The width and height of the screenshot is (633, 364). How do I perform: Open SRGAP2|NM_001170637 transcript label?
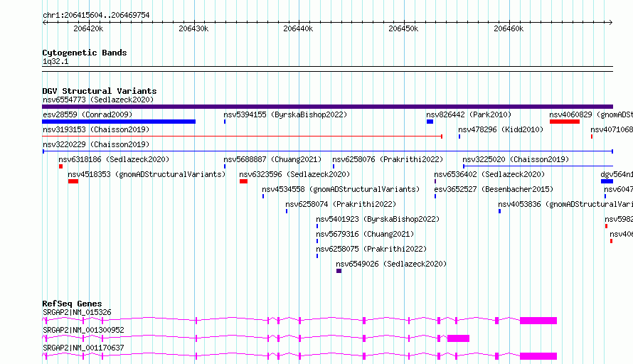[83, 348]
